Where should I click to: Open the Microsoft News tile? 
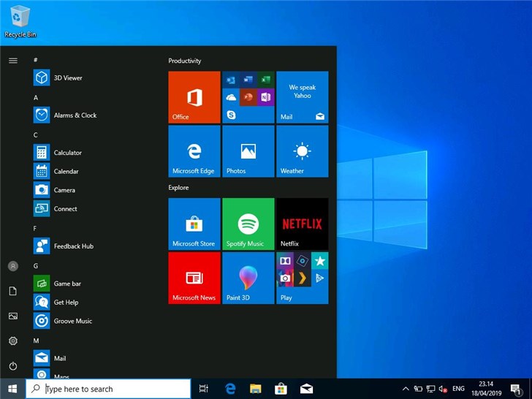(194, 278)
